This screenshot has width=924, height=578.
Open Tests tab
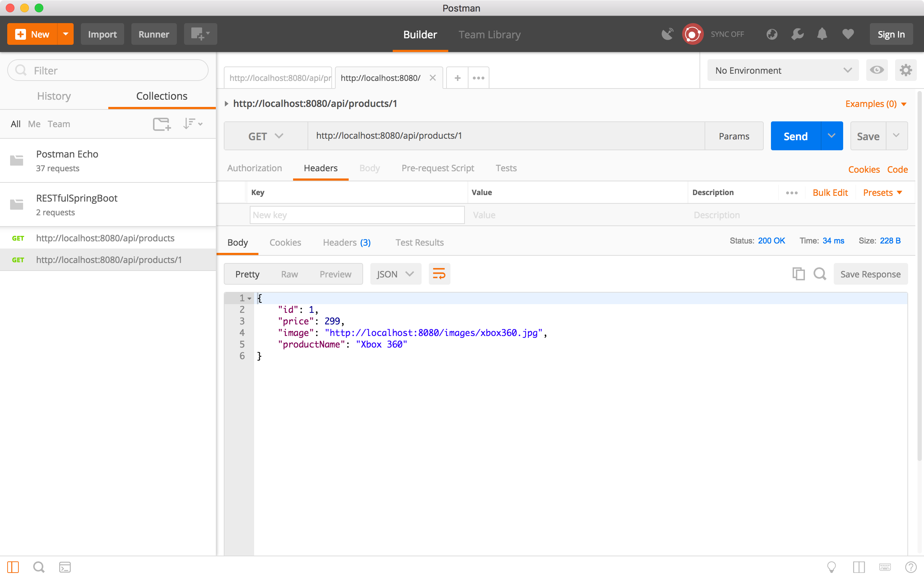pyautogui.click(x=506, y=168)
